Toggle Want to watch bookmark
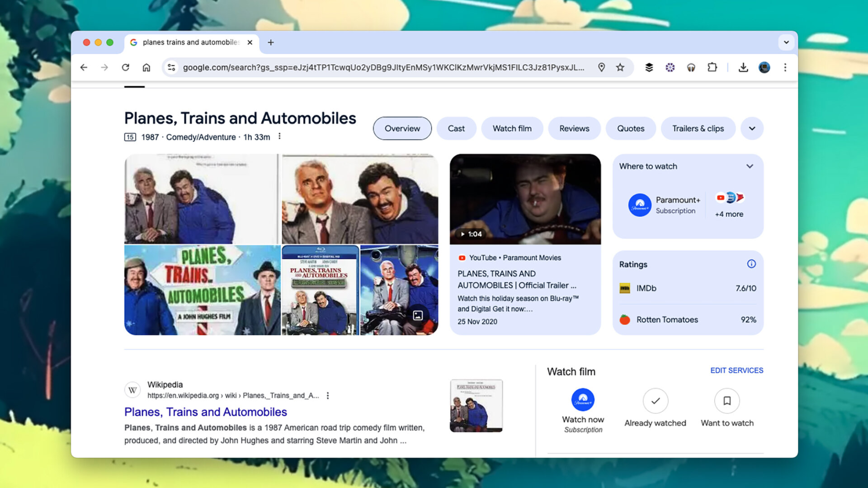This screenshot has height=488, width=868. point(726,401)
